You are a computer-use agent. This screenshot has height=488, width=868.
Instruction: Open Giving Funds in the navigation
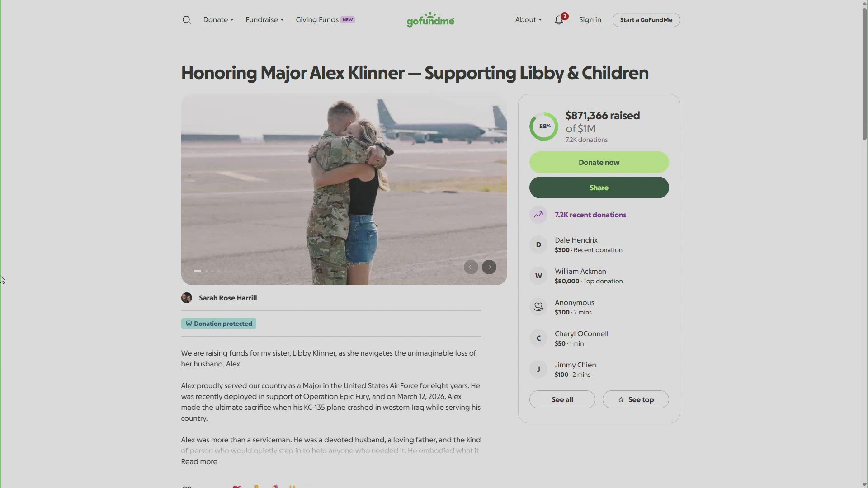[x=325, y=20]
